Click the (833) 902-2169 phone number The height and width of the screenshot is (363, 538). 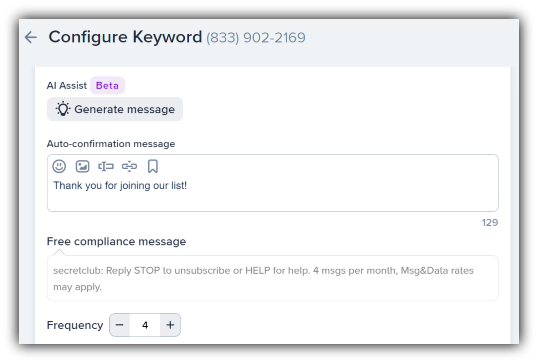click(256, 37)
